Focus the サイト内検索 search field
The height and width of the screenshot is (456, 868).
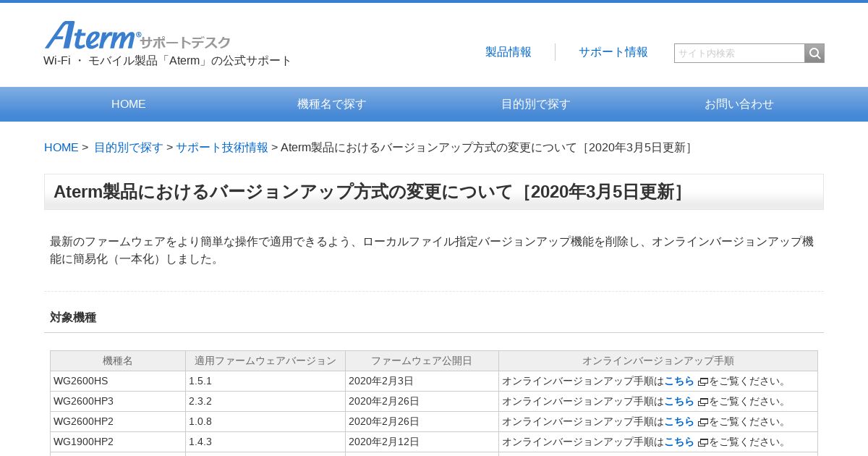coord(739,53)
